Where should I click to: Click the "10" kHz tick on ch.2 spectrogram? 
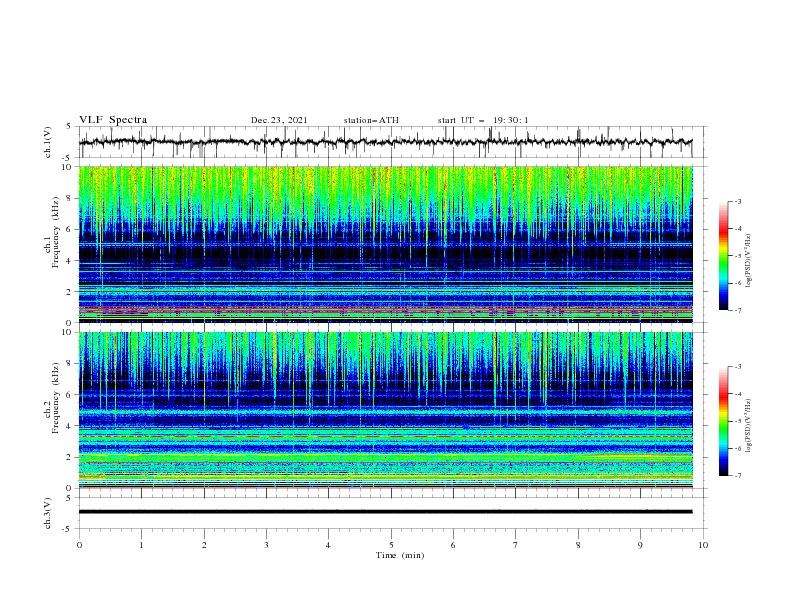pos(69,332)
